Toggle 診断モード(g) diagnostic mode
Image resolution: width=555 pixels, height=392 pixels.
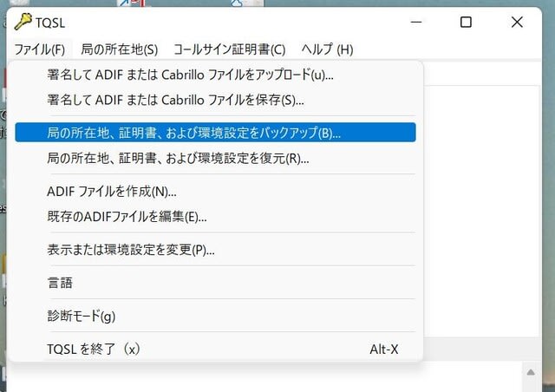tap(82, 316)
